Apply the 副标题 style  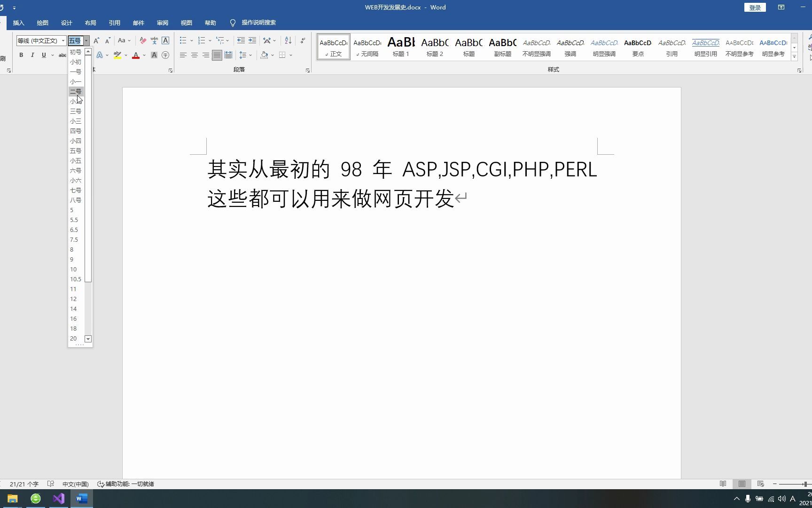pos(502,47)
